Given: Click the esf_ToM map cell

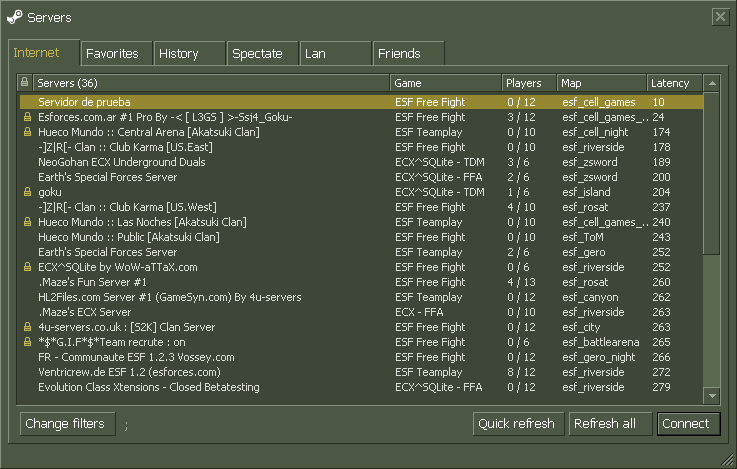Looking at the screenshot, I should click(583, 237).
